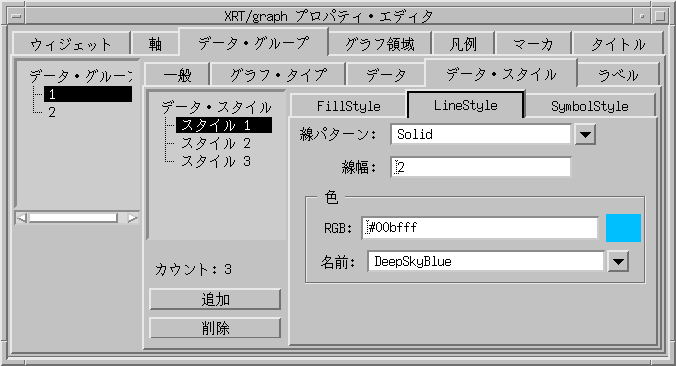Open the ウィジェット tab
The height and width of the screenshot is (366, 676).
coord(71,44)
